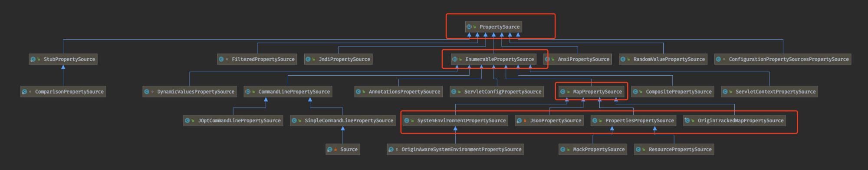The height and width of the screenshot is (170, 868).
Task: Select the SystemEnvironmentPropertySource node
Action: 455,121
